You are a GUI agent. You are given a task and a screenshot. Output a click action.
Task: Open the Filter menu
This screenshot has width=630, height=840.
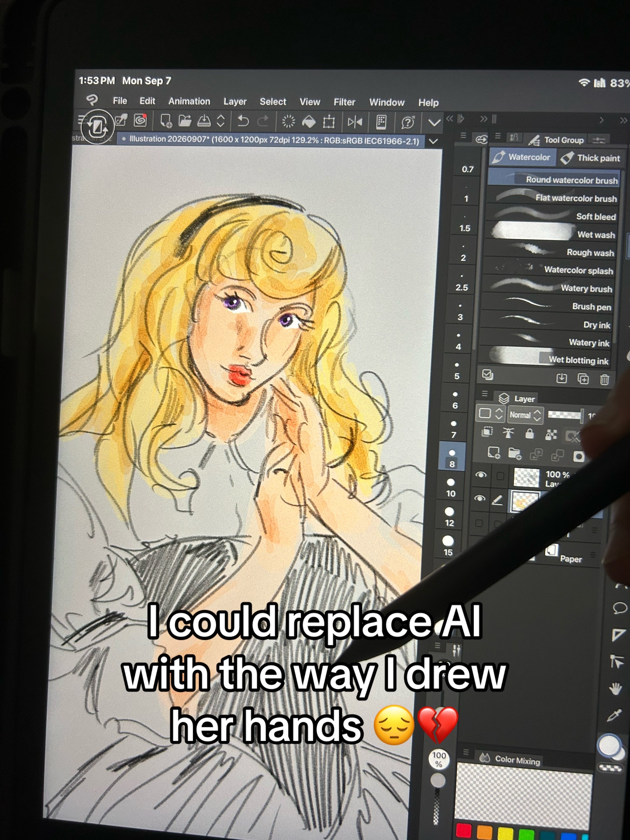point(344,102)
